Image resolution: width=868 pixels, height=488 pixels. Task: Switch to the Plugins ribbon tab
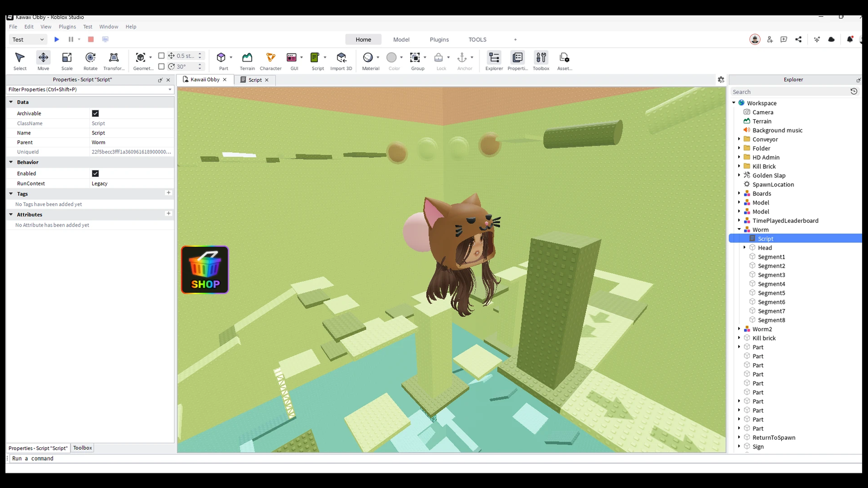pyautogui.click(x=439, y=40)
